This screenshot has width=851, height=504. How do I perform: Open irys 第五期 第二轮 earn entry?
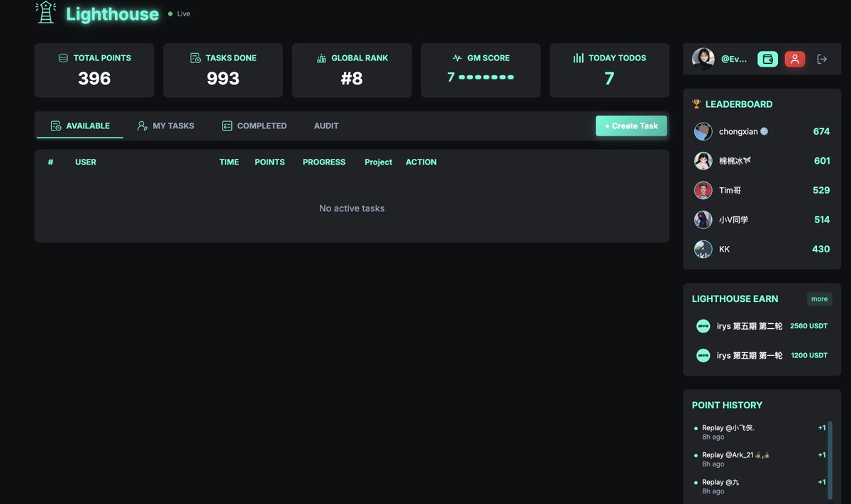pos(762,326)
